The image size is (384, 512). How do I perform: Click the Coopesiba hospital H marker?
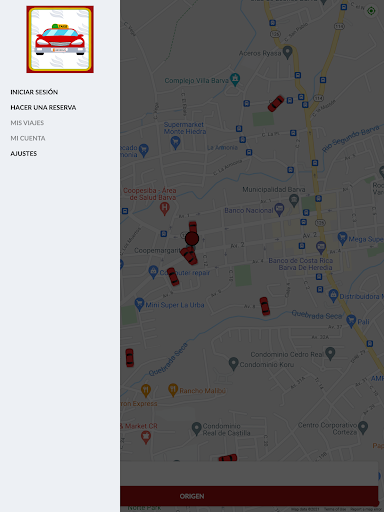[164, 209]
